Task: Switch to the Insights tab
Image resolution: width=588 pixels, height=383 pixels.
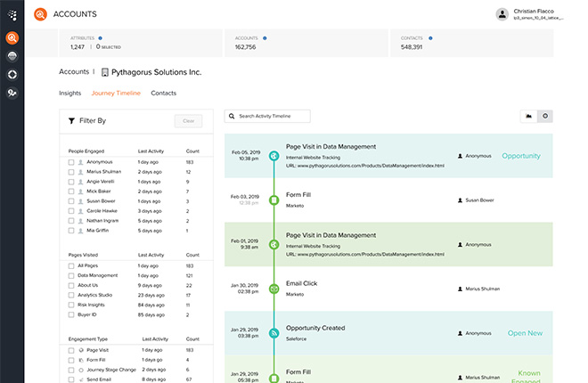Action: pyautogui.click(x=69, y=93)
